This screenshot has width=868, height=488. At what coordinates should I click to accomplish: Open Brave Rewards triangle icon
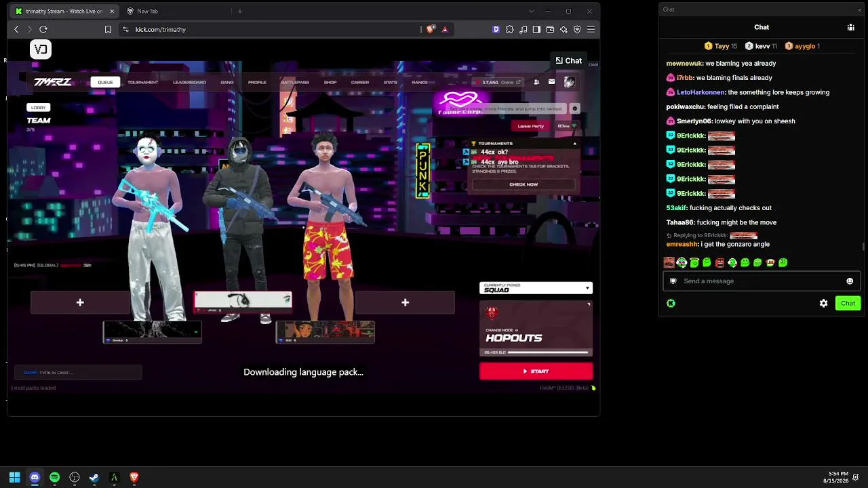pos(445,29)
